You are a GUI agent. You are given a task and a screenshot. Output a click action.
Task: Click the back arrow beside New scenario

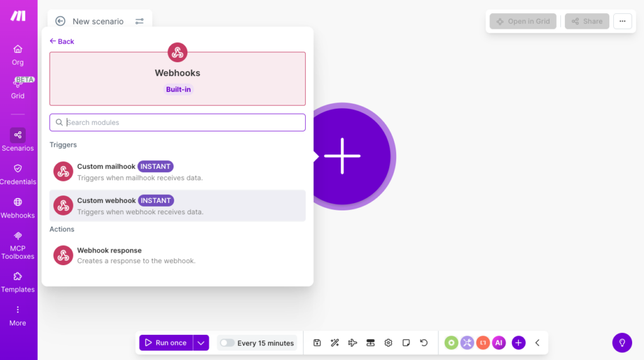point(60,21)
